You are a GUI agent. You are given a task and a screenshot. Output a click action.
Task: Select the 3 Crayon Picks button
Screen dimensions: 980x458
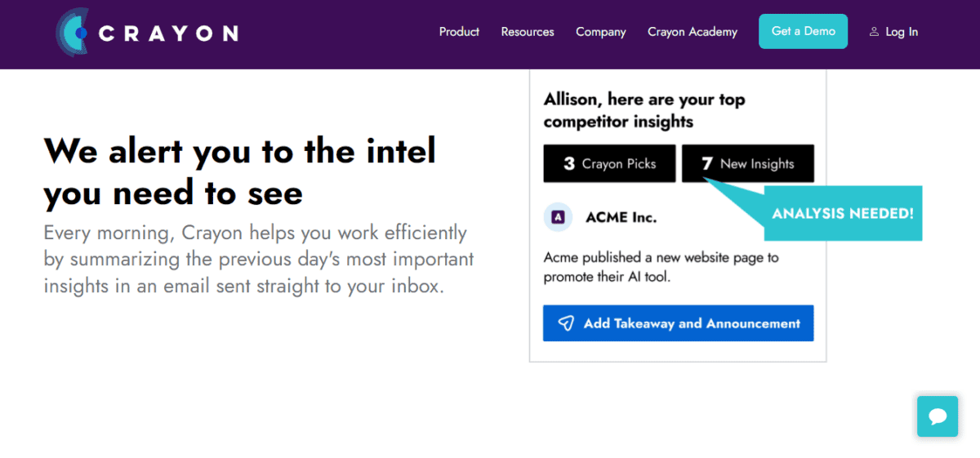coord(610,163)
